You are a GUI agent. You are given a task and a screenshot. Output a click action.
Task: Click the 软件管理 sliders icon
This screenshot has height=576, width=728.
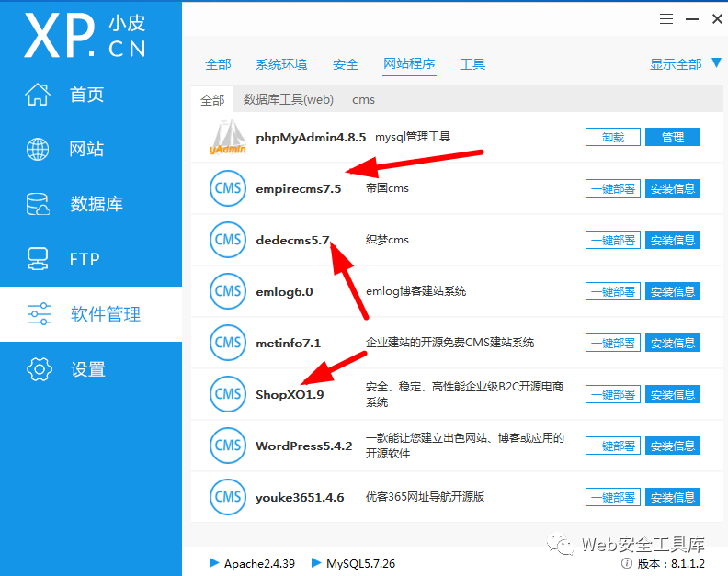(x=39, y=314)
